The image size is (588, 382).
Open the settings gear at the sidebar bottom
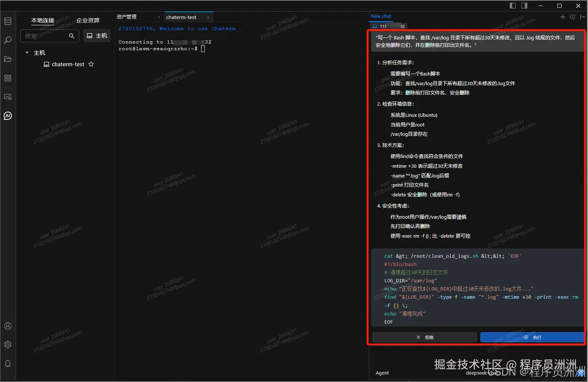coord(7,344)
